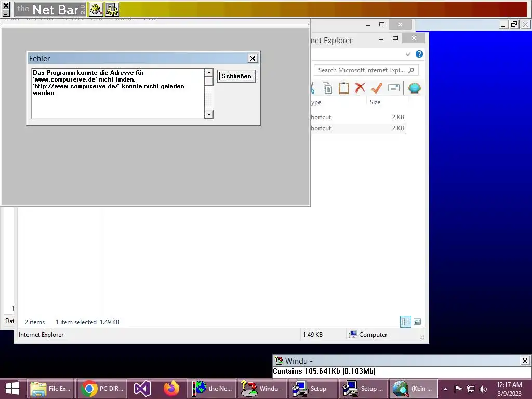Viewport: 532px width, 399px height.
Task: Click the magnifier search icon in Explorer
Action: click(411, 70)
